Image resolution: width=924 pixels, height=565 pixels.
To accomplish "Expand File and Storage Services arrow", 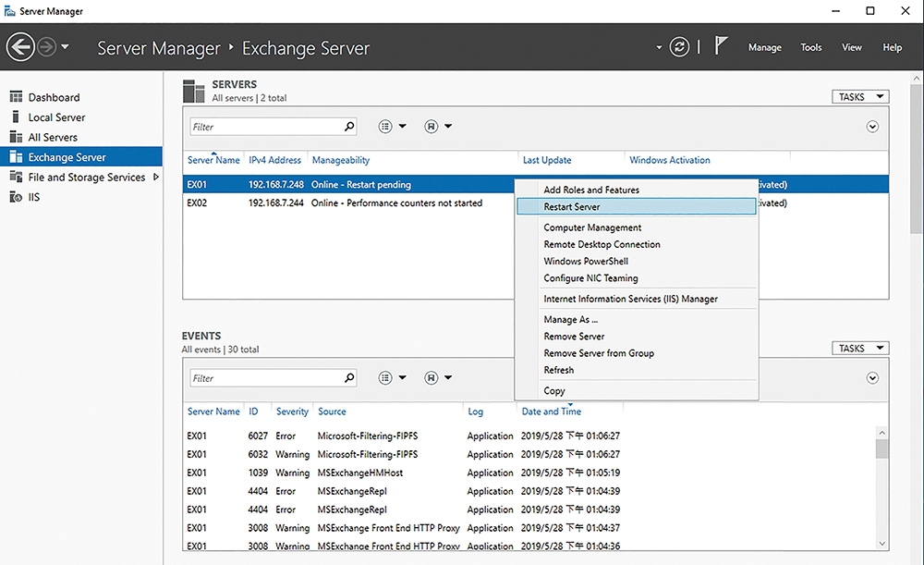I will click(155, 177).
